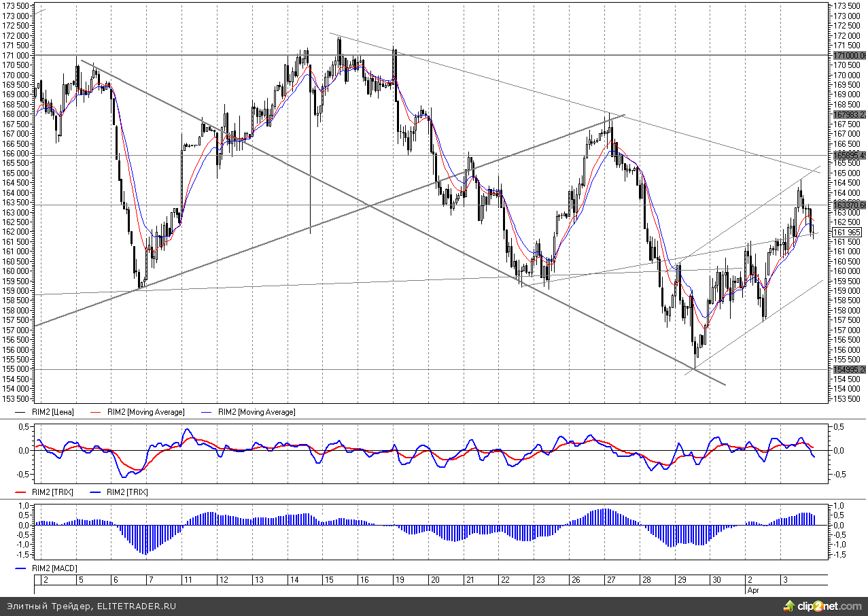Click the red Moving Average legend line

(x=95, y=412)
